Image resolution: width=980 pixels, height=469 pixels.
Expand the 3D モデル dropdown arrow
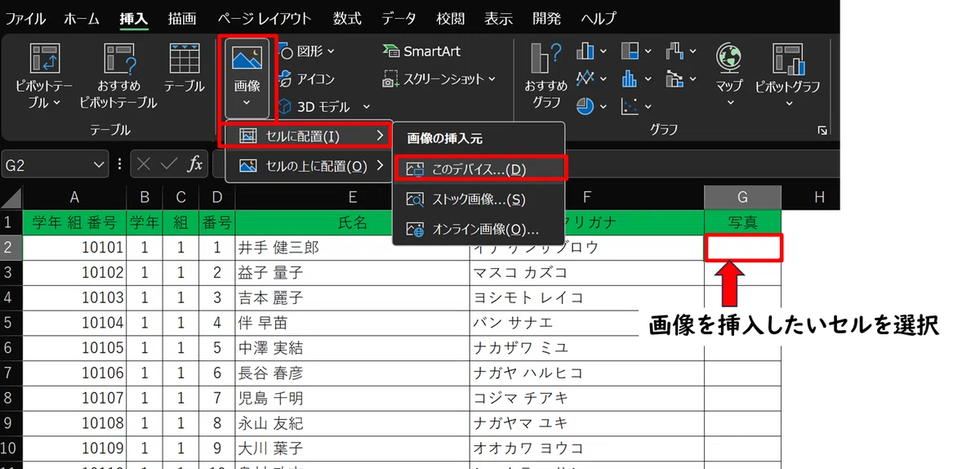click(x=366, y=107)
